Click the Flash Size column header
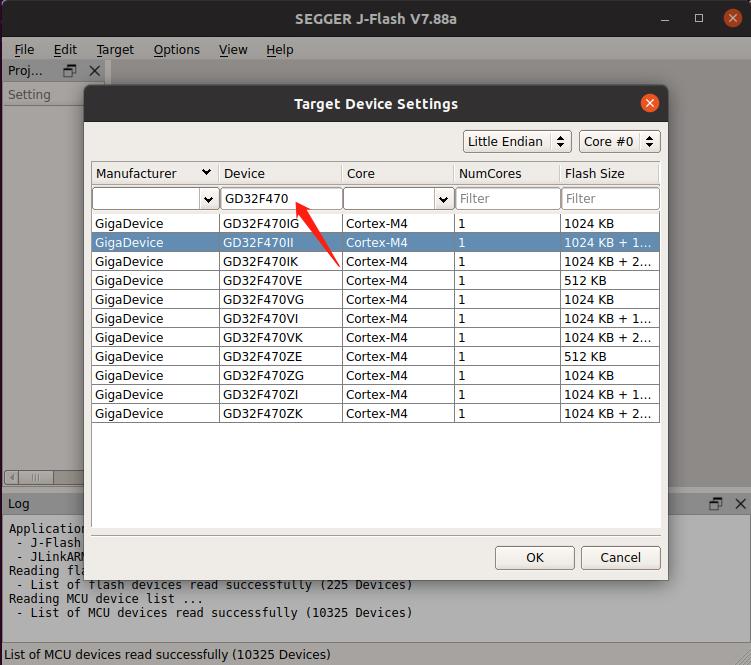The image size is (751, 665). (x=610, y=173)
